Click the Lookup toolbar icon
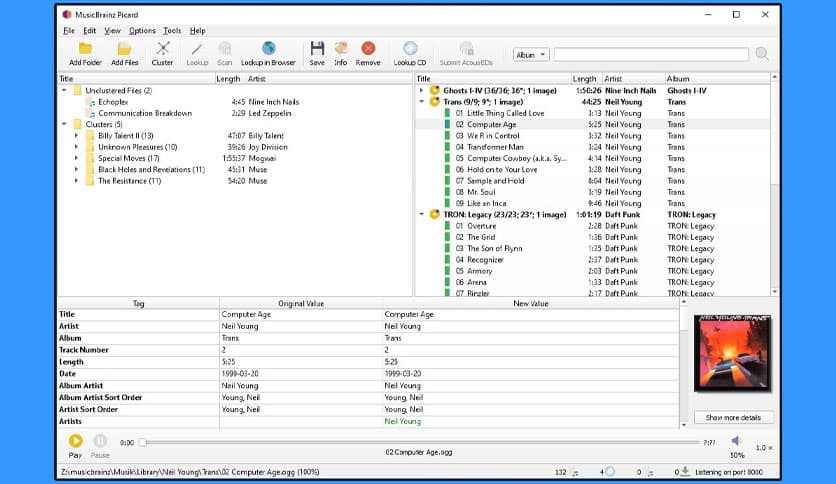The image size is (836, 484). coord(197,49)
